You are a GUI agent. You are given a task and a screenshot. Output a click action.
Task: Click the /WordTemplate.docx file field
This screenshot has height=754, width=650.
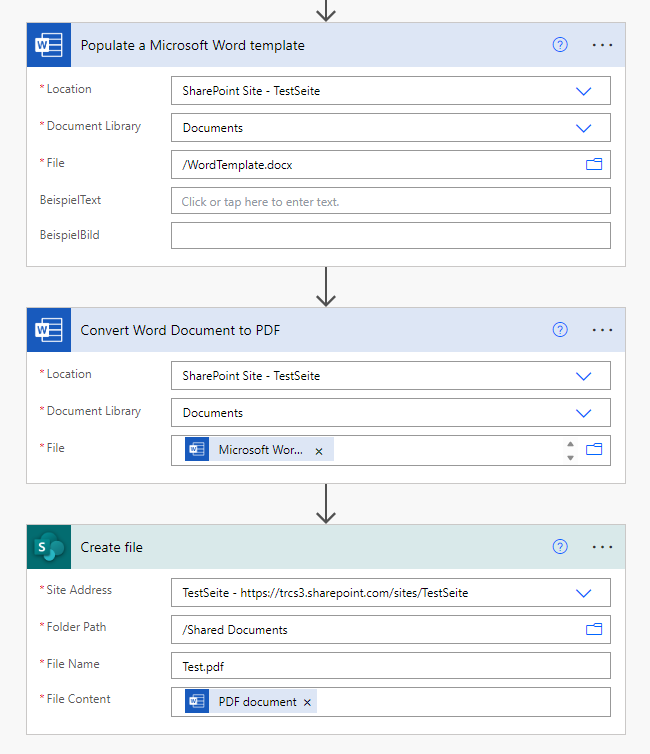click(x=391, y=164)
